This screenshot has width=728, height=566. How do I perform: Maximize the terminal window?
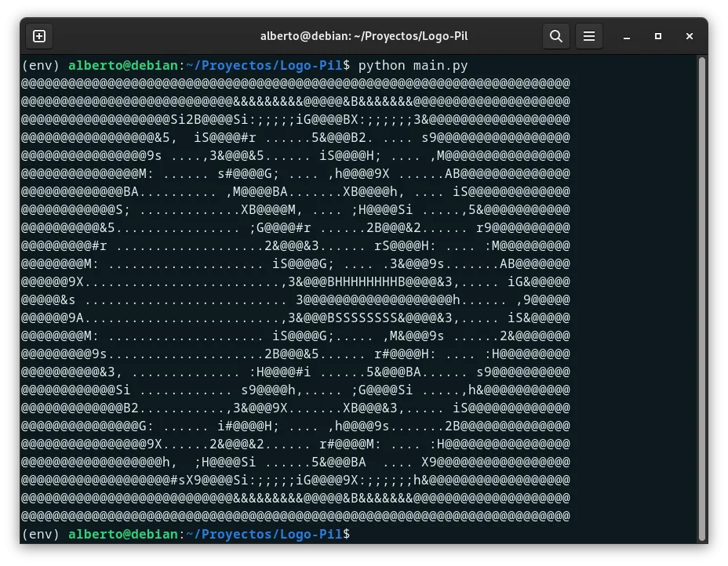(657, 36)
